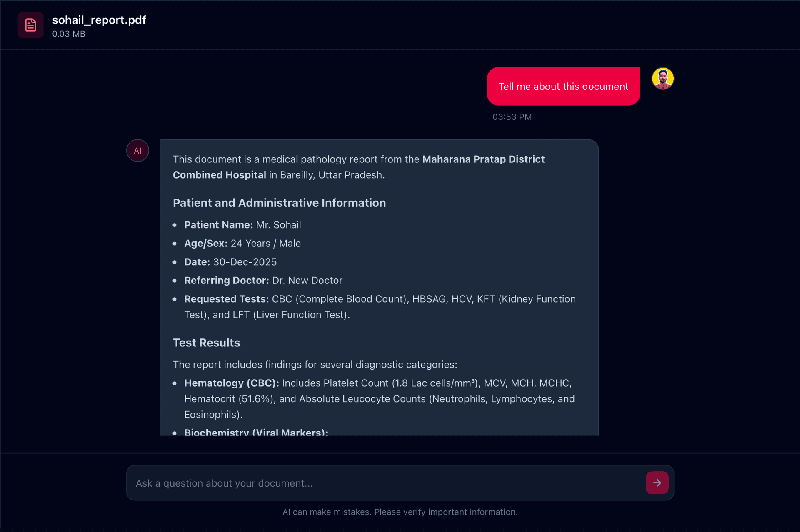Click the document file icon for sohail_report
Screen dimensions: 800x532
click(x=30, y=25)
